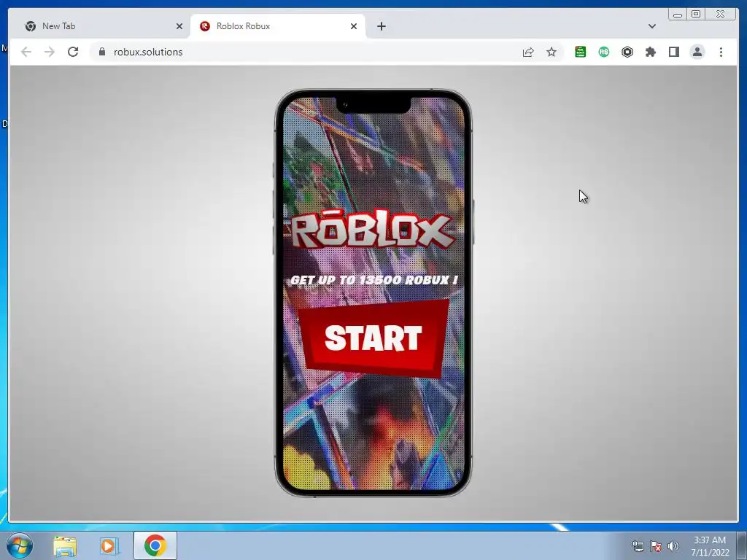The width and height of the screenshot is (747, 560).
Task: Open a new browser tab with plus
Action: point(381,26)
